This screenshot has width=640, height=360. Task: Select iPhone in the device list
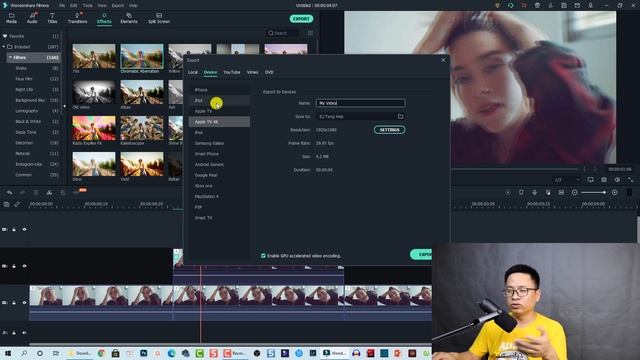(219, 90)
